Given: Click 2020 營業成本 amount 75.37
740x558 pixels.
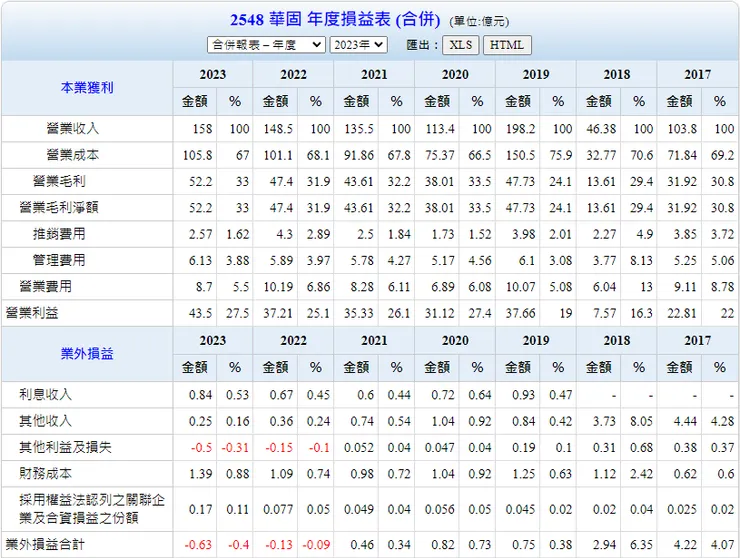Looking at the screenshot, I should pos(439,155).
